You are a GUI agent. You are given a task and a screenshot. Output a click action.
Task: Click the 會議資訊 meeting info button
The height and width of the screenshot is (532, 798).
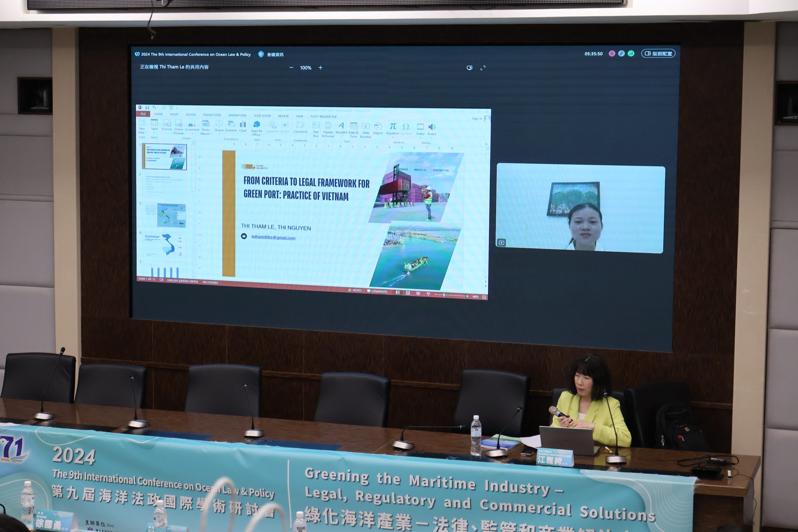point(271,54)
